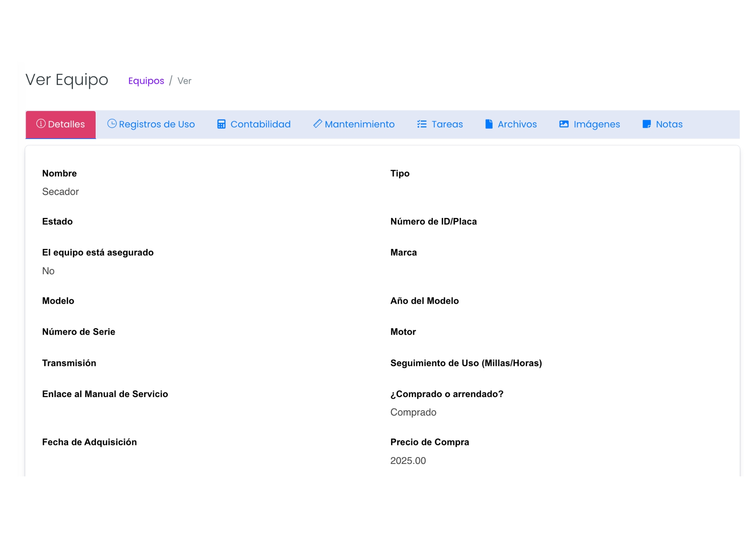
Task: Select the Archivos tab label
Action: point(517,124)
